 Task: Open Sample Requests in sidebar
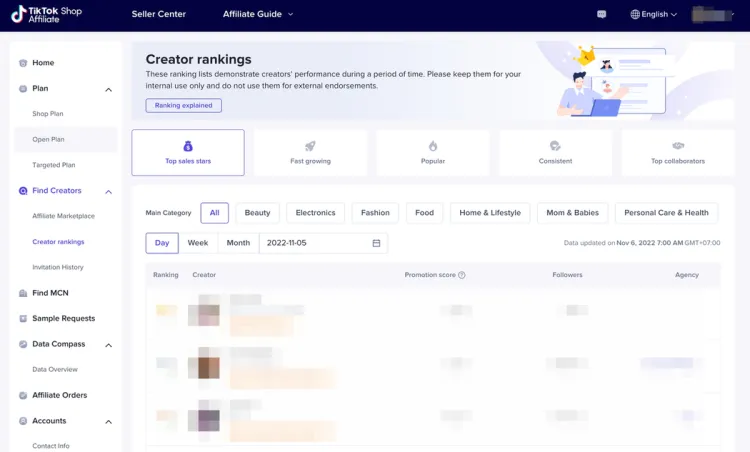tap(64, 319)
